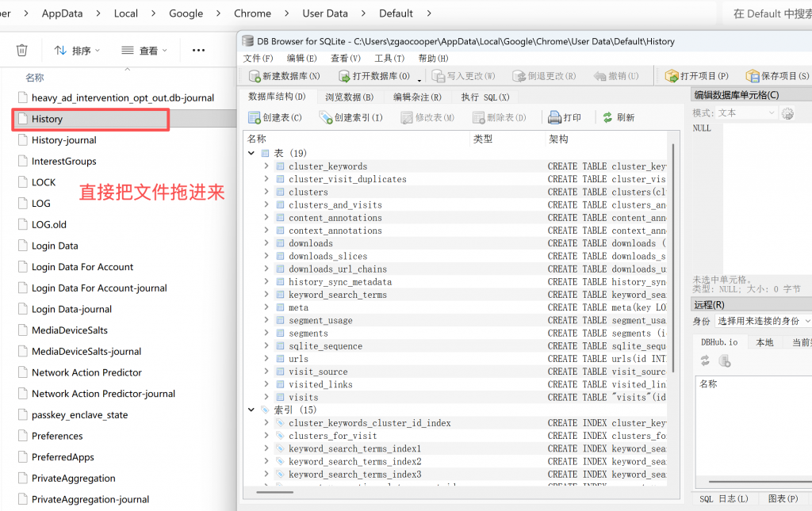The image size is (812, 511).
Task: Click the Open Project (打开项目) icon
Action: click(x=672, y=76)
